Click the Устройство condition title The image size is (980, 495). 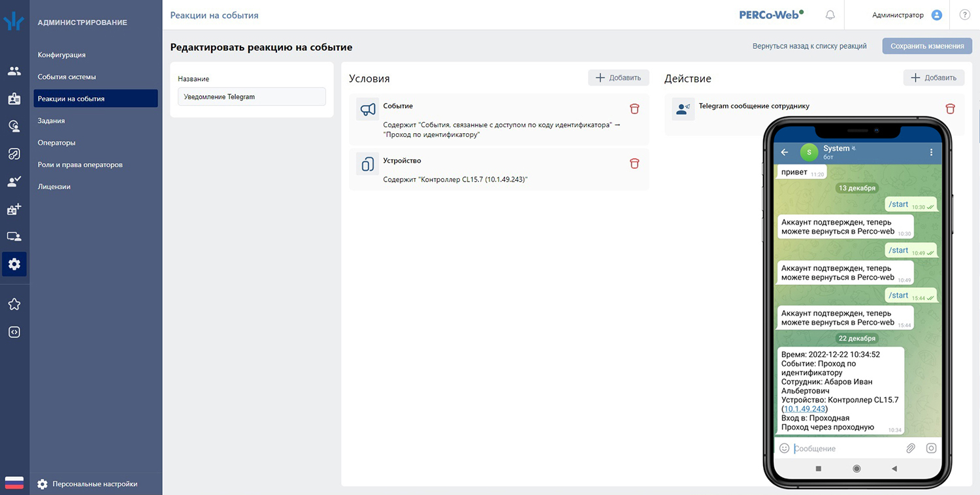tap(402, 161)
